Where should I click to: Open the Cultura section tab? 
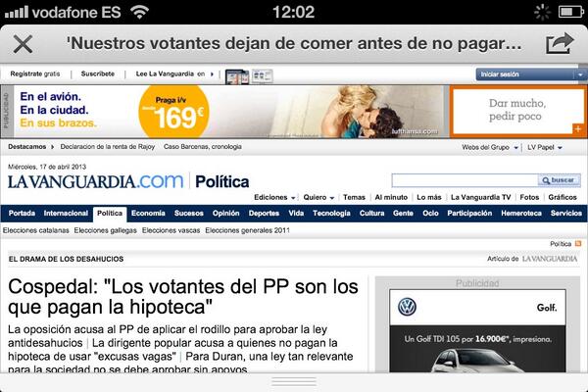tap(372, 213)
